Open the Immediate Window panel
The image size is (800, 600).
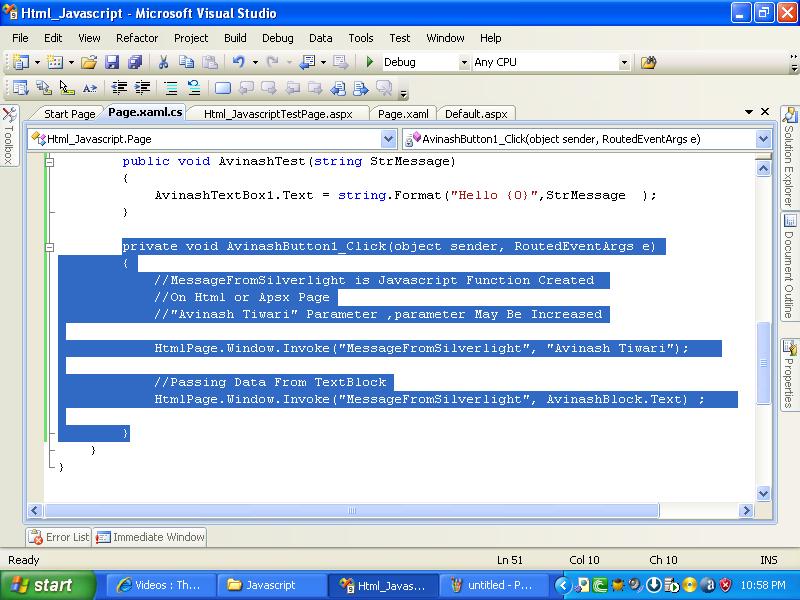(150, 537)
